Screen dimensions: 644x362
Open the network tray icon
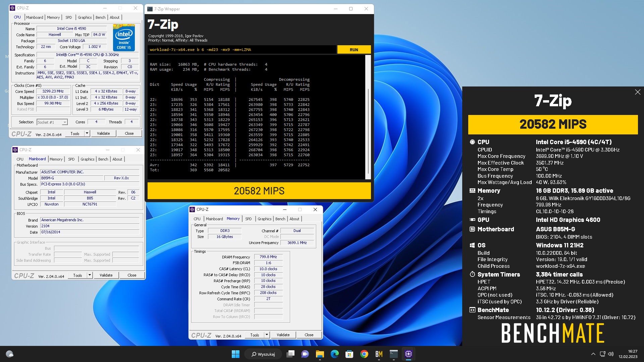pyautogui.click(x=602, y=354)
